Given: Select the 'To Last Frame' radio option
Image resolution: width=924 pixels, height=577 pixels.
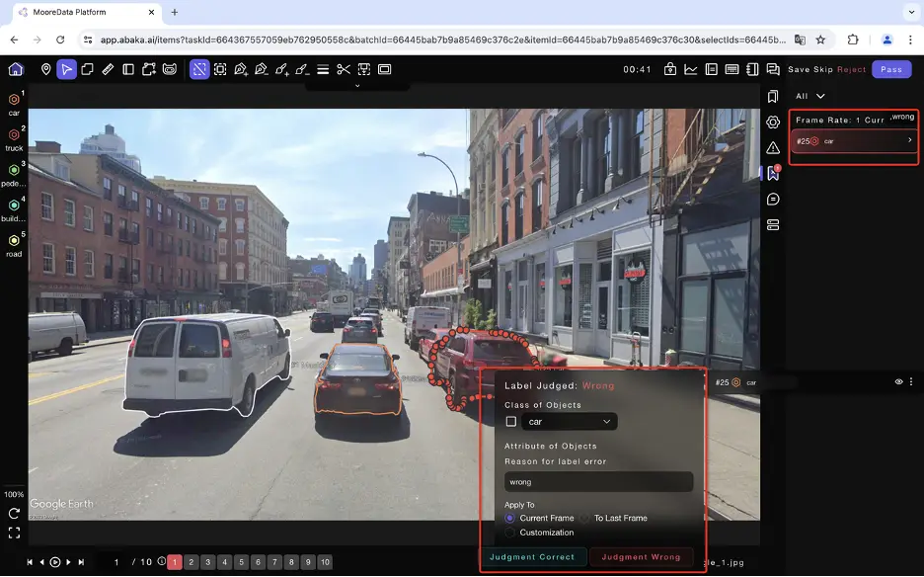Looking at the screenshot, I should tap(583, 518).
